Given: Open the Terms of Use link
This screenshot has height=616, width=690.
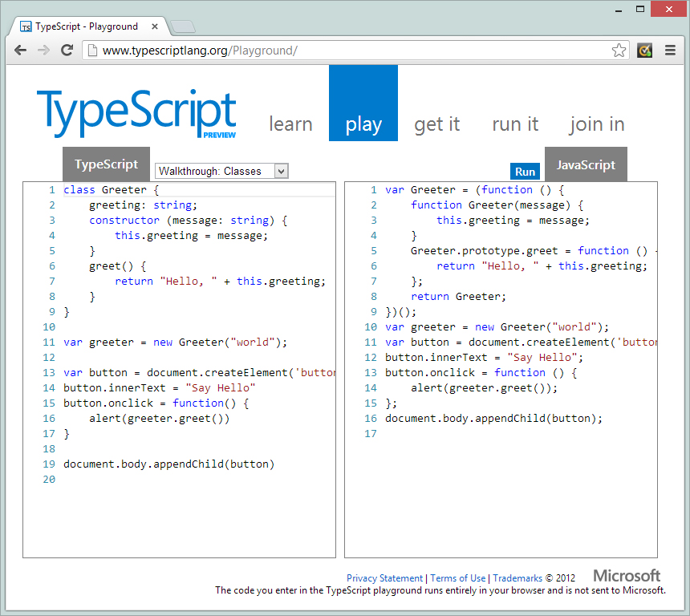Looking at the screenshot, I should [457, 577].
